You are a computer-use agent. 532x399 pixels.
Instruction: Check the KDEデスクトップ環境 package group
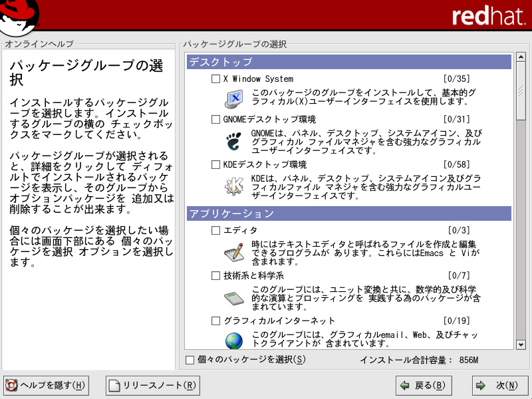pyautogui.click(x=215, y=164)
